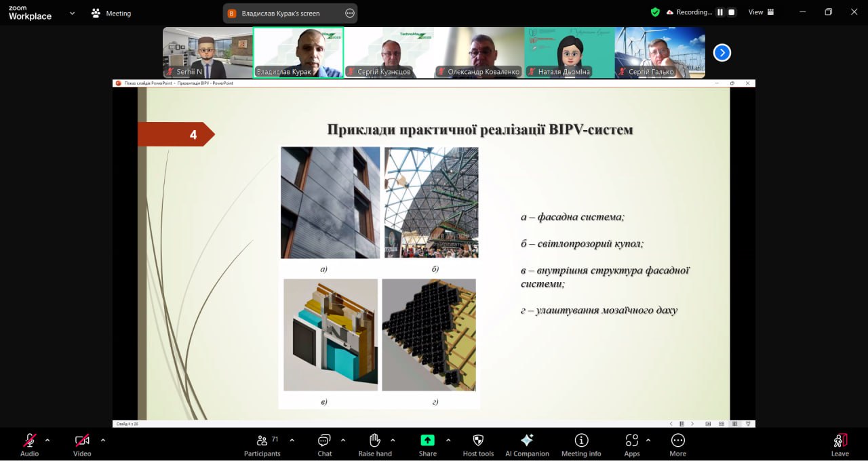Open the View layout menu
Image resolution: width=868 pixels, height=461 pixels.
tap(760, 12)
